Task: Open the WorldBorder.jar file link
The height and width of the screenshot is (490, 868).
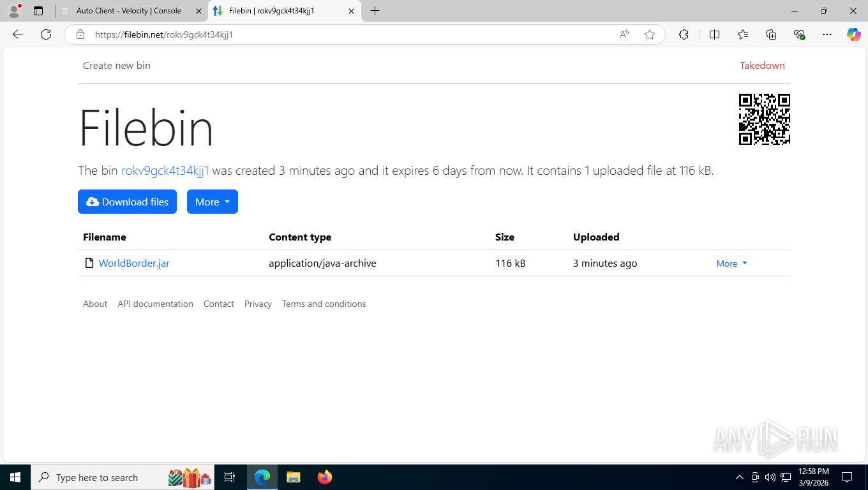Action: pos(134,263)
